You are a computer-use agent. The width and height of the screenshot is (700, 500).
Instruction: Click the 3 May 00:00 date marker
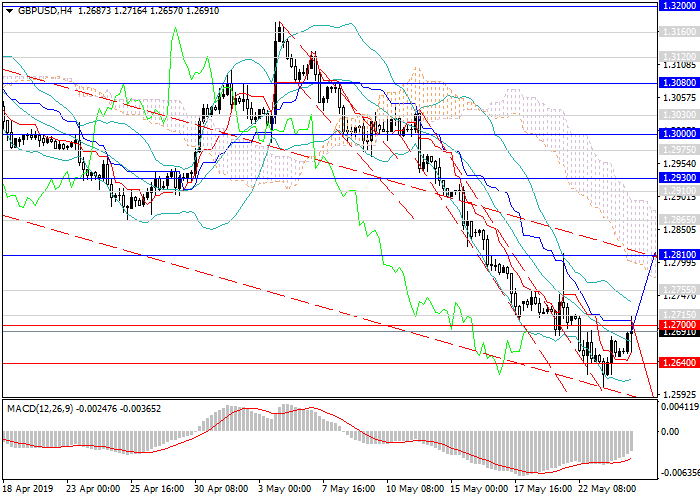coord(284,490)
